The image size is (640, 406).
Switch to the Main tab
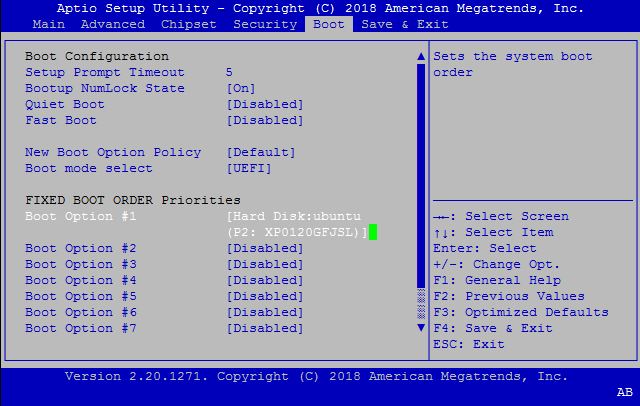[x=49, y=23]
